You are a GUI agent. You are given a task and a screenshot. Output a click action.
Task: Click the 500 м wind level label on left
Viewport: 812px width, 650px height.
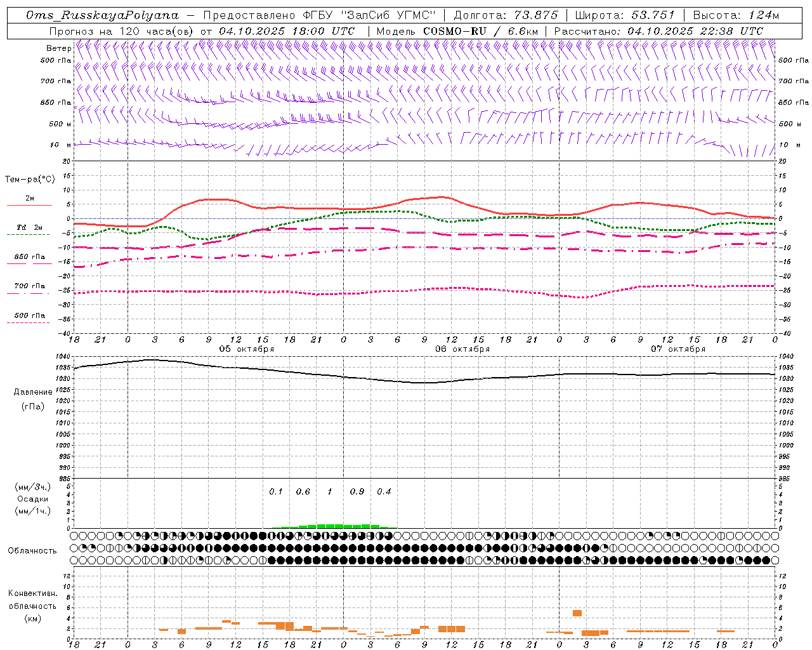point(60,124)
